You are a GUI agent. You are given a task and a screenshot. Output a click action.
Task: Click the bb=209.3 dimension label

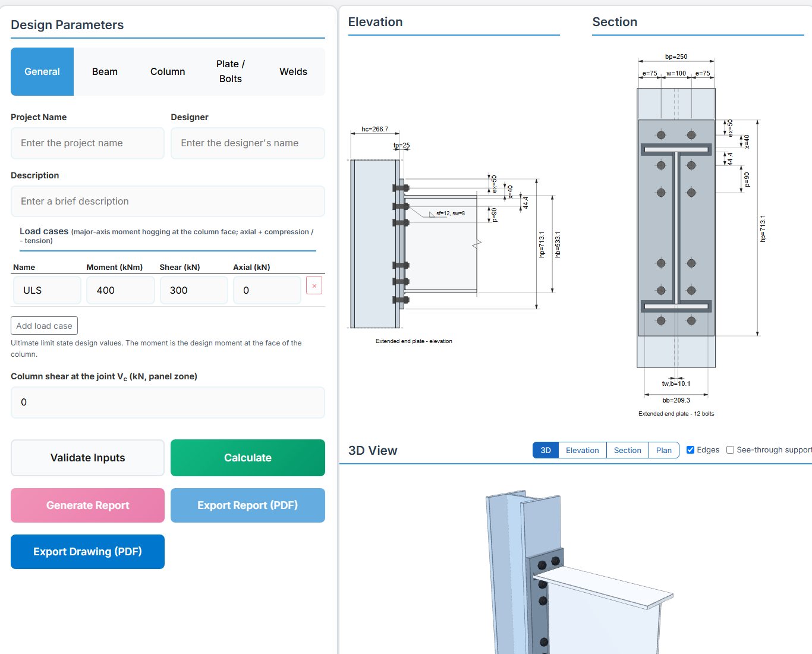pyautogui.click(x=676, y=400)
